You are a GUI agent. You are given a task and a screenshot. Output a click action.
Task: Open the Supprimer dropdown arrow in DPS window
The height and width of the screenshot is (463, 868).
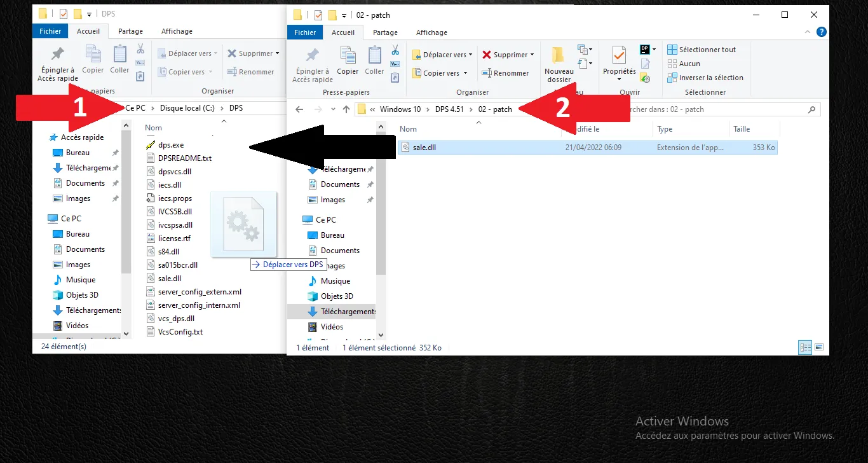click(x=277, y=53)
